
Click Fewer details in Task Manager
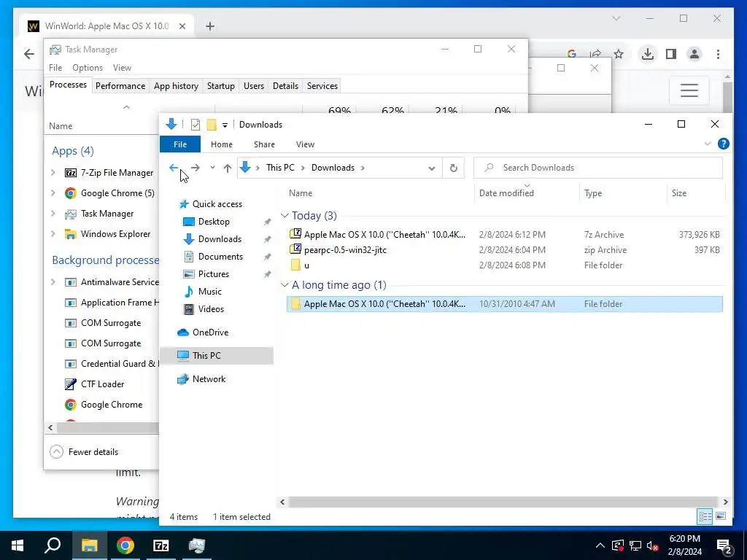[85, 452]
